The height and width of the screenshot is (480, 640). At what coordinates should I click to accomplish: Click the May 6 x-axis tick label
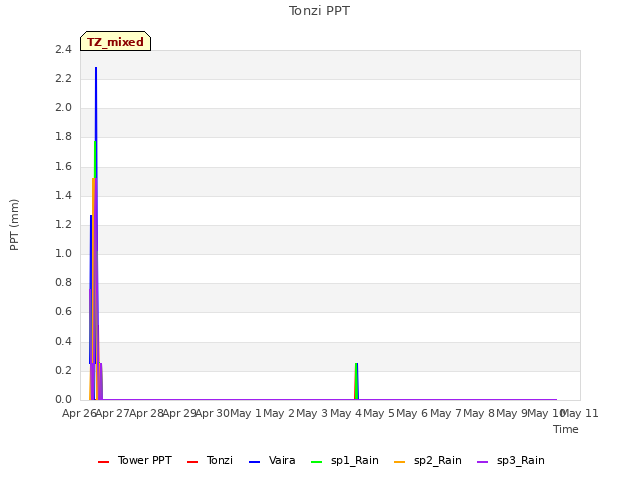tap(412, 413)
